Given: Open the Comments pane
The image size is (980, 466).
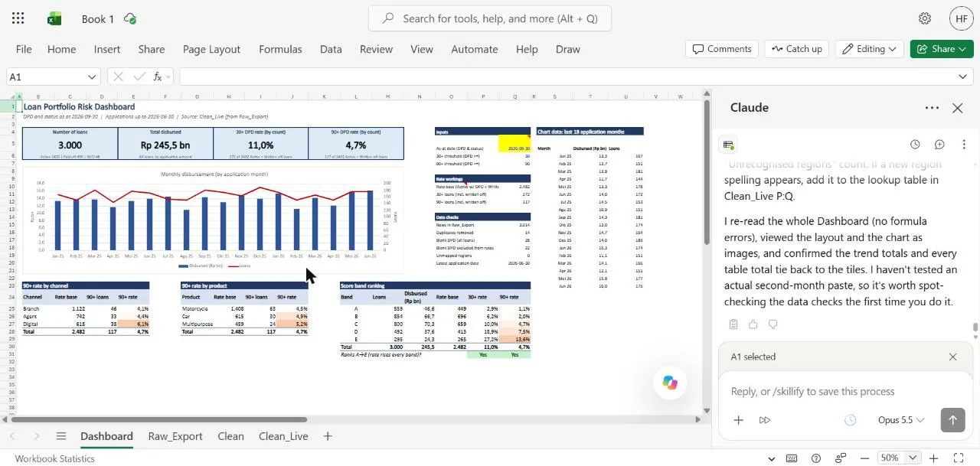Looking at the screenshot, I should (x=722, y=49).
